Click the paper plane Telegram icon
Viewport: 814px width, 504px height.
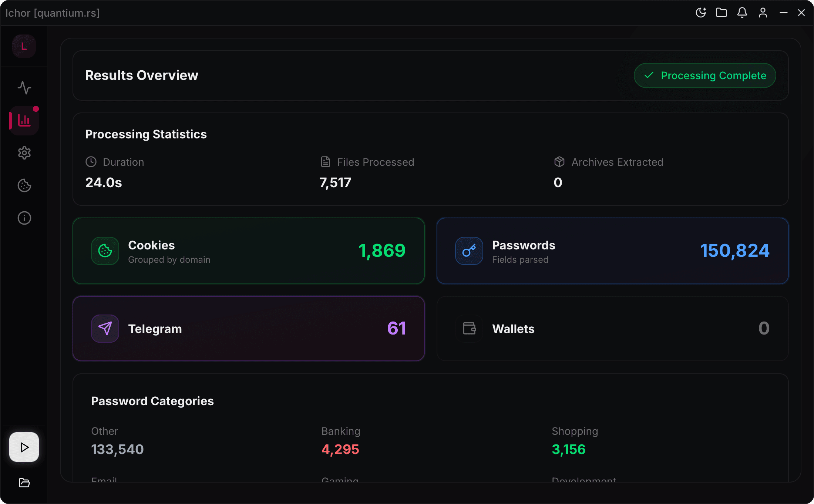(105, 329)
